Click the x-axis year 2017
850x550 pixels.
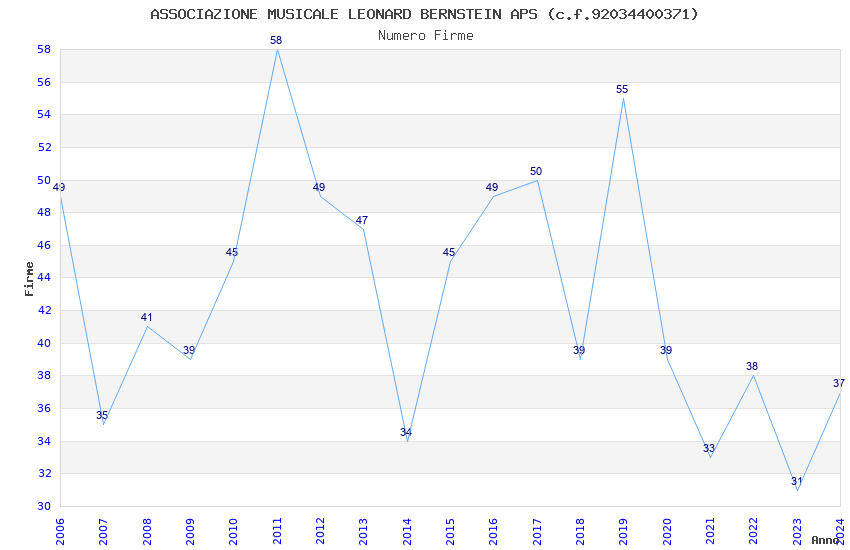[x=537, y=531]
